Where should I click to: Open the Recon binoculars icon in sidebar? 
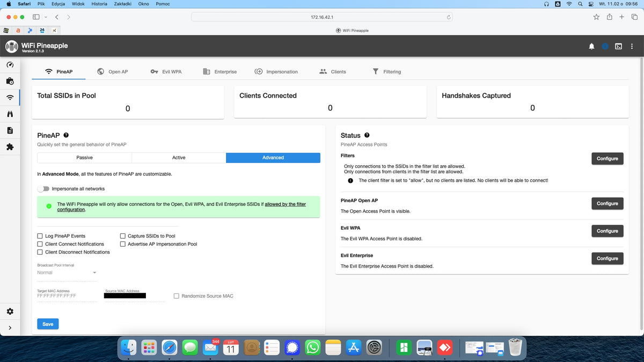coord(10,114)
